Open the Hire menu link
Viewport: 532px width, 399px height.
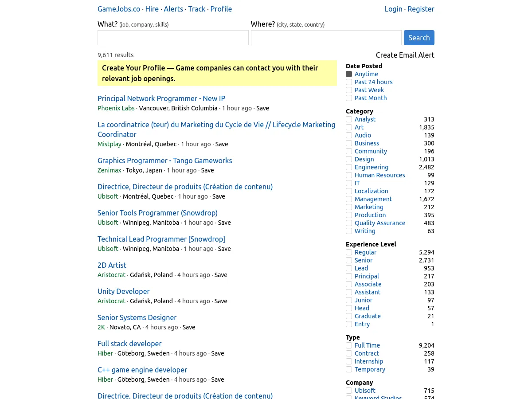click(x=152, y=9)
